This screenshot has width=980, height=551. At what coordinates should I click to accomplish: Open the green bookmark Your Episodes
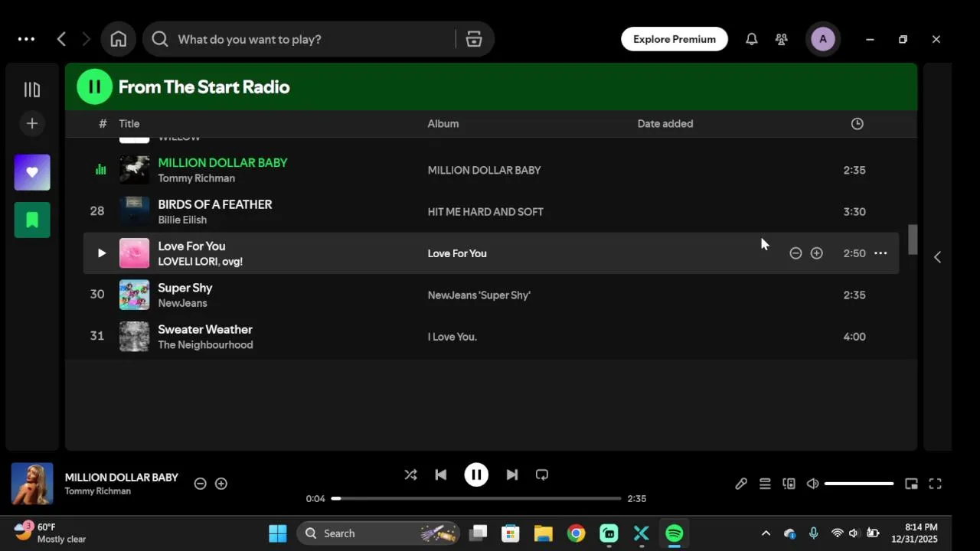click(x=32, y=220)
